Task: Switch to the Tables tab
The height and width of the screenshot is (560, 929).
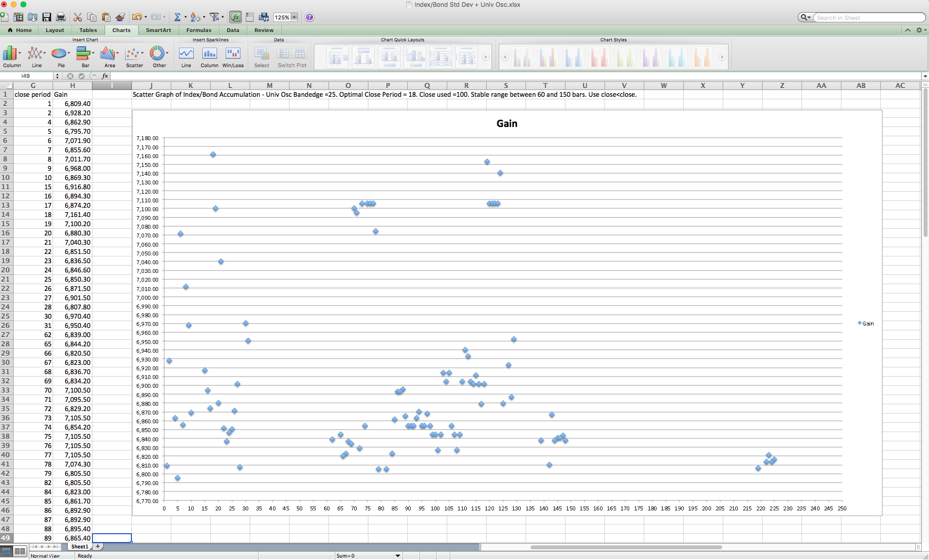Action: click(88, 30)
